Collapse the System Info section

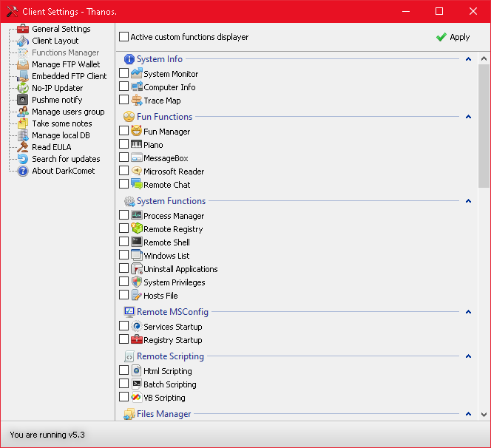[469, 59]
